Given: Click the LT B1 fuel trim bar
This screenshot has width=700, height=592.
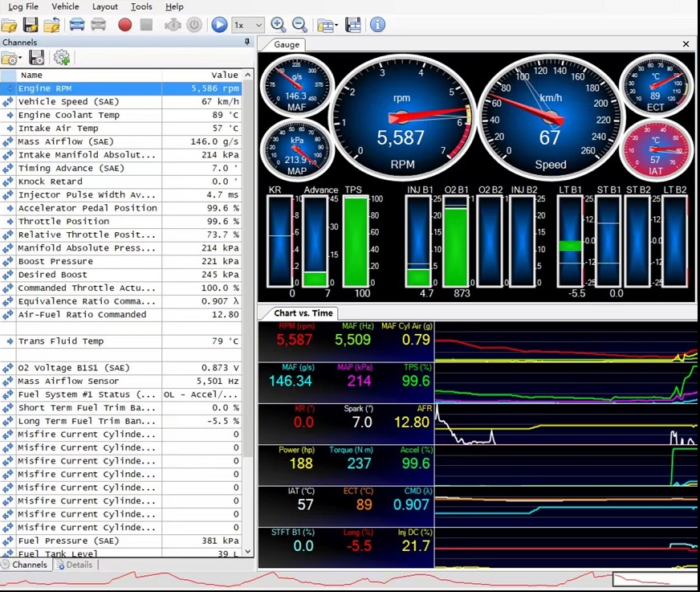Looking at the screenshot, I should [x=571, y=241].
